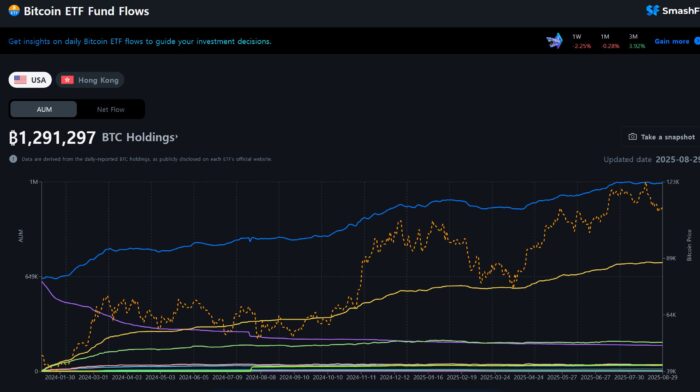Click the 2025-01-16 x-axis date label

(428, 377)
